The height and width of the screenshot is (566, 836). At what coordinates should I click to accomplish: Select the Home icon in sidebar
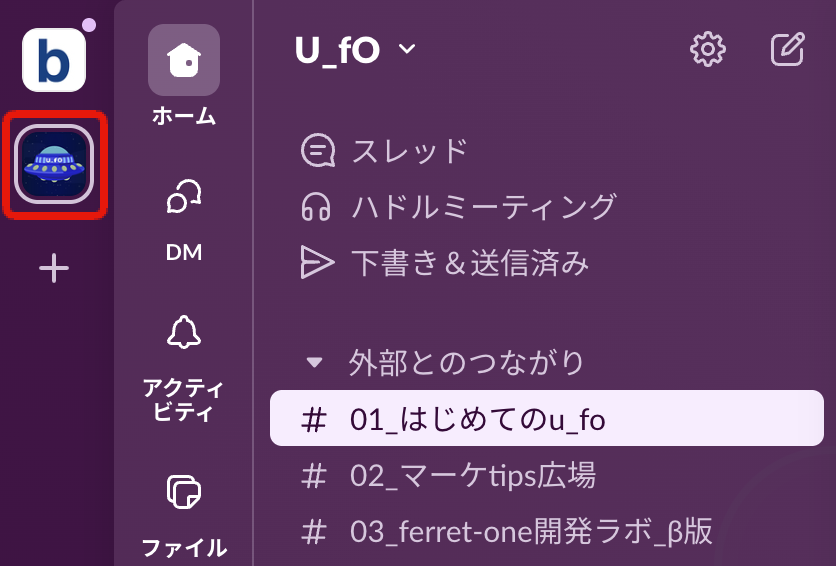point(184,60)
